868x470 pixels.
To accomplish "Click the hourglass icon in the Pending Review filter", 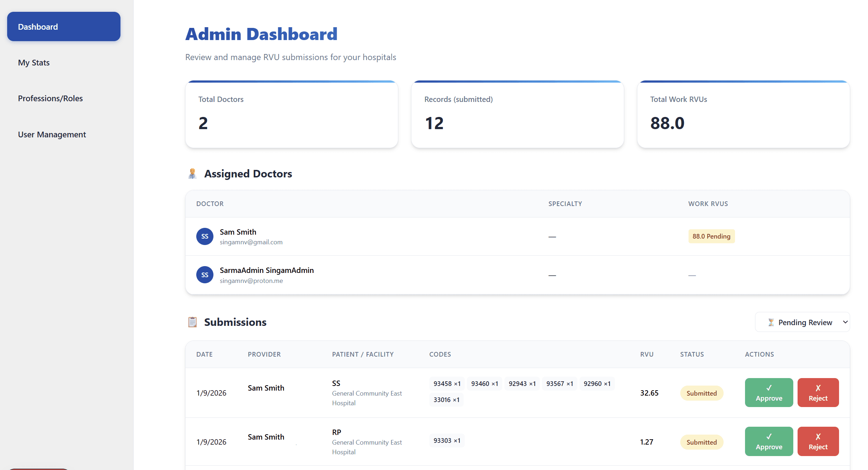I will (771, 322).
